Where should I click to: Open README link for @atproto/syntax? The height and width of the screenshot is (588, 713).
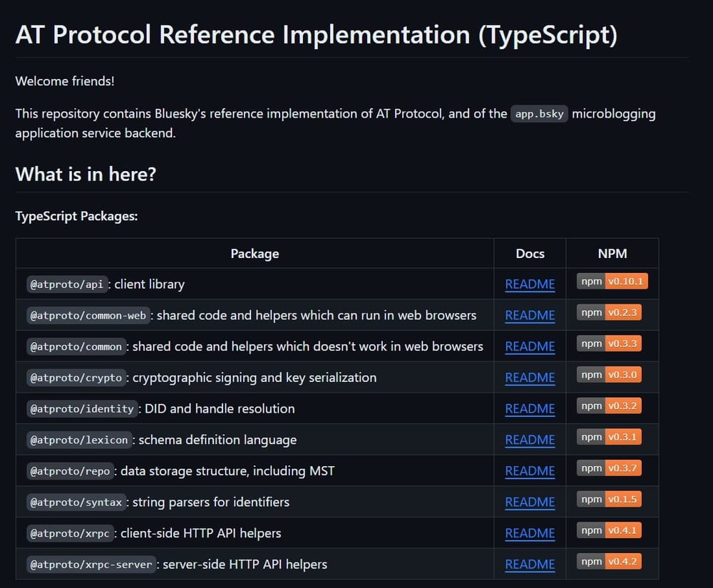[x=530, y=502]
